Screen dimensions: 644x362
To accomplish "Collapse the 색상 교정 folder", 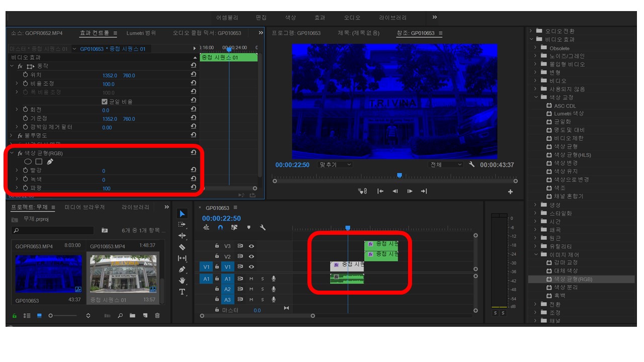I will (535, 97).
